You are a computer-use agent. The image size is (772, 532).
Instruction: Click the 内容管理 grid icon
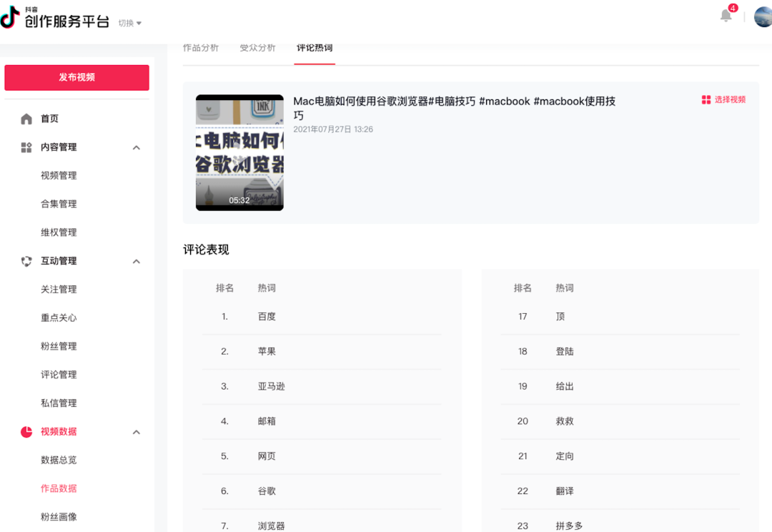[x=26, y=147]
